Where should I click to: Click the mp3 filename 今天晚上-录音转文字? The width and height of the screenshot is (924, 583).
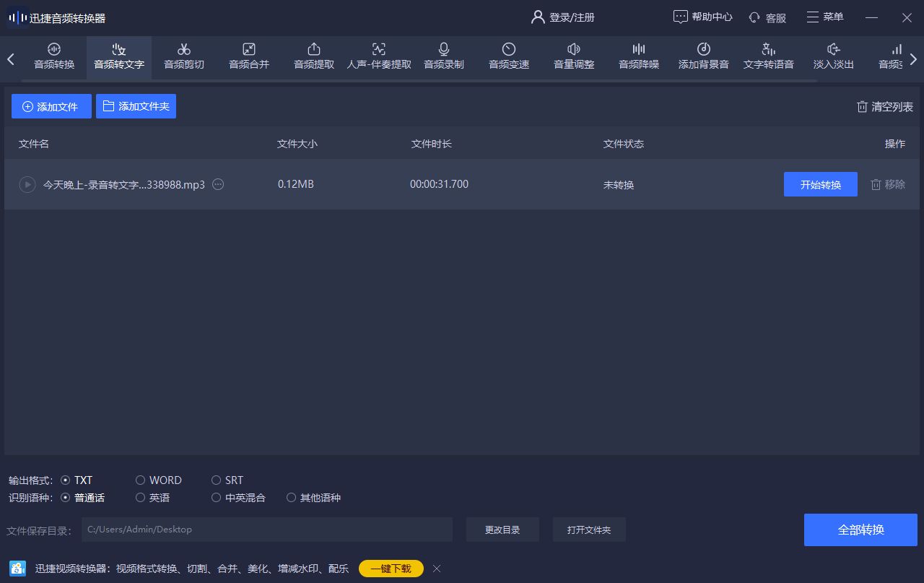(124, 185)
